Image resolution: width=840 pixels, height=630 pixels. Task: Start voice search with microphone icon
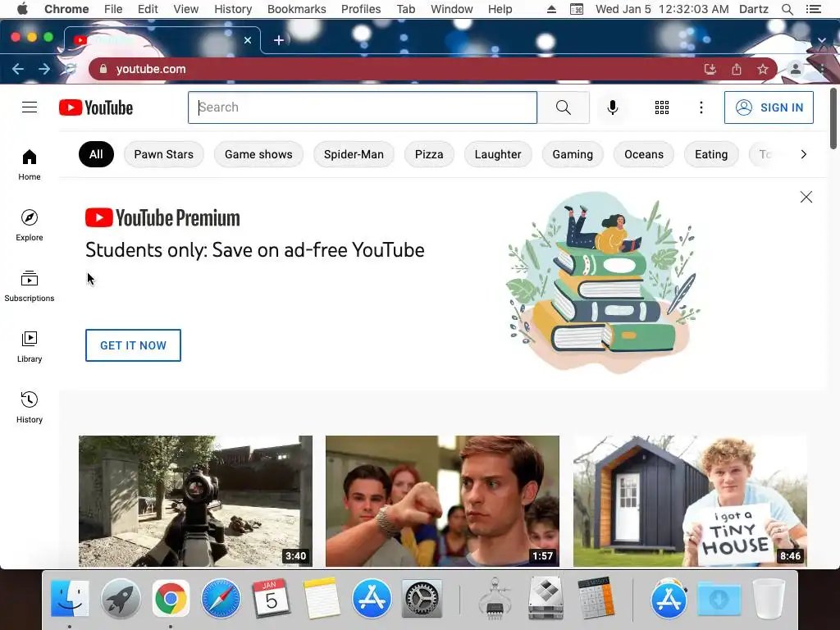click(612, 107)
